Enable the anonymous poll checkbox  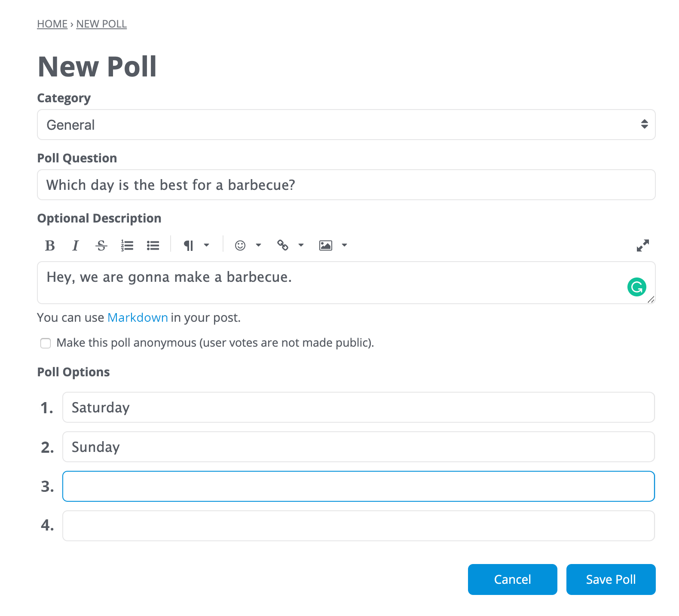click(45, 343)
